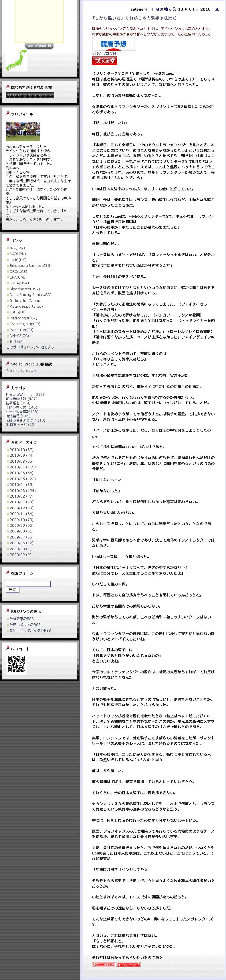
Task: Open the 最新コメントのRSS feed link
Action: 25,625
